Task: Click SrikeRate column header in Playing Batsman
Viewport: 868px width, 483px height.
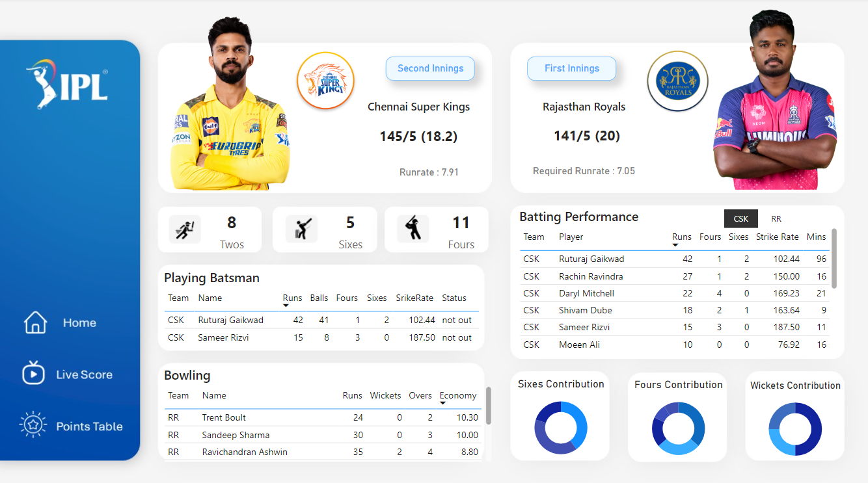Action: coord(414,298)
